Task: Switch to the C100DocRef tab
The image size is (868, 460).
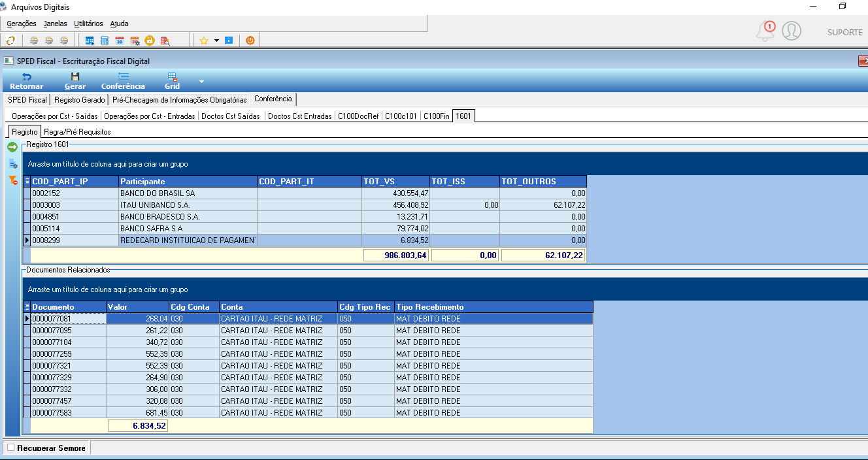Action: click(x=358, y=116)
